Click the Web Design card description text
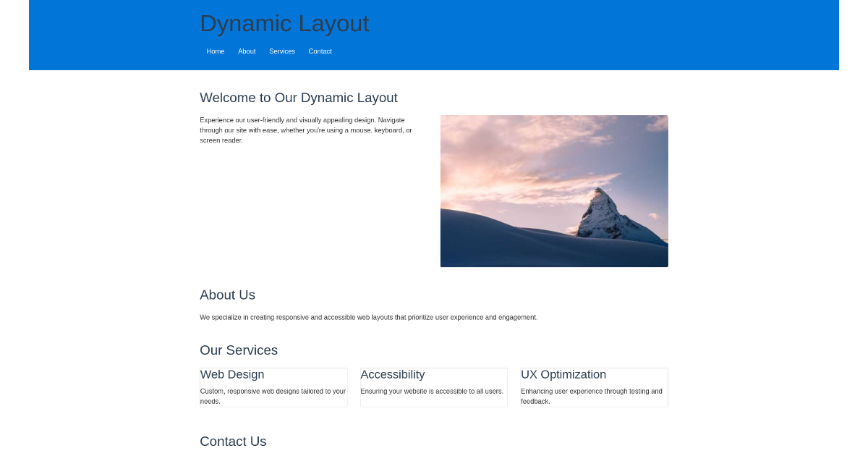 click(273, 395)
